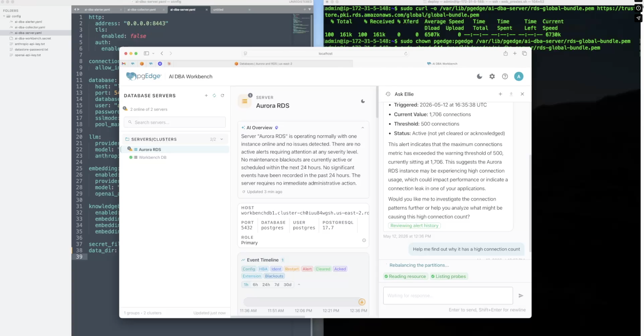Toggle the Acked event filter
This screenshot has width=644, height=336.
point(340,269)
